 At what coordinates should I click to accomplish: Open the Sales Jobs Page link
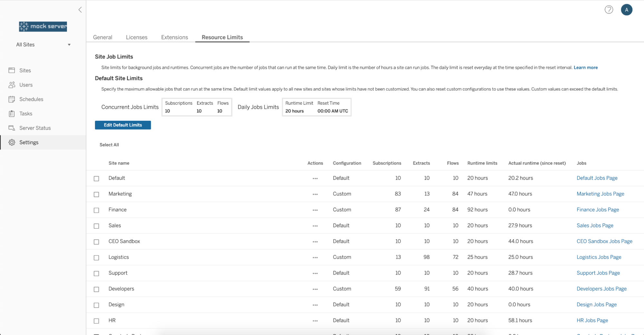click(595, 225)
